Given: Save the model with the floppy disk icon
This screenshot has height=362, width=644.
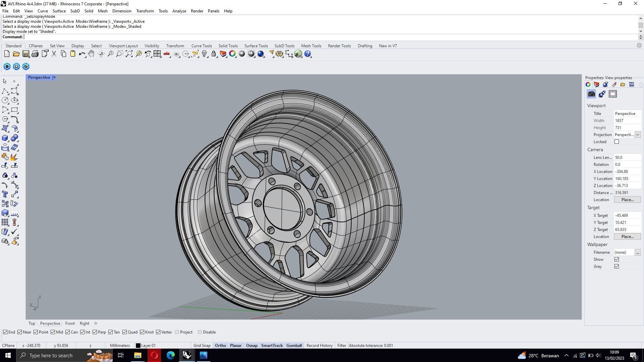Looking at the screenshot, I should [25, 54].
